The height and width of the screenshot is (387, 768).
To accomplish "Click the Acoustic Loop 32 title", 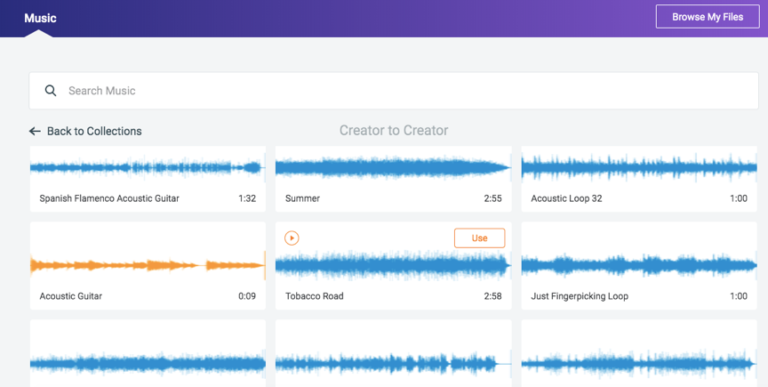I will click(x=566, y=198).
